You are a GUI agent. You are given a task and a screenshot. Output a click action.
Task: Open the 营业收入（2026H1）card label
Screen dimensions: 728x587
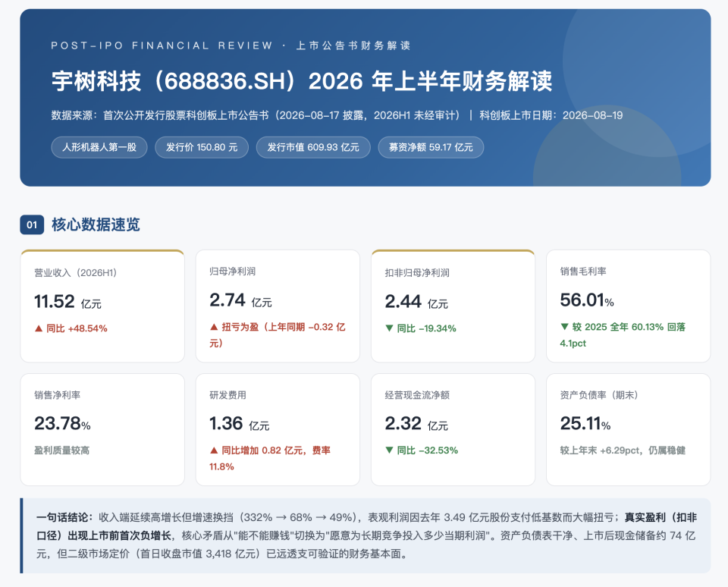pyautogui.click(x=76, y=272)
